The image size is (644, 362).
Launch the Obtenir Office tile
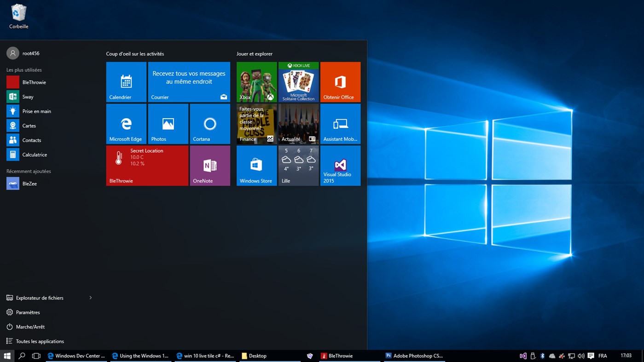[x=340, y=81]
